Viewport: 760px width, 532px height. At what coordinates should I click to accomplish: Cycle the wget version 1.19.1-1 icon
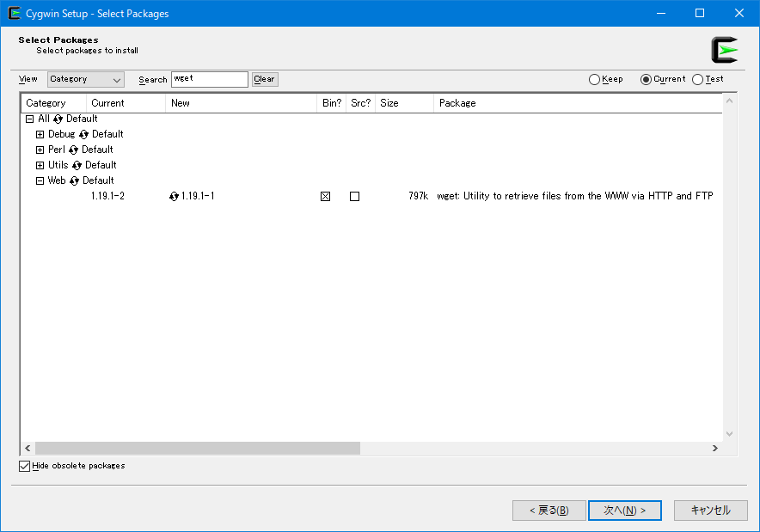pyautogui.click(x=175, y=196)
